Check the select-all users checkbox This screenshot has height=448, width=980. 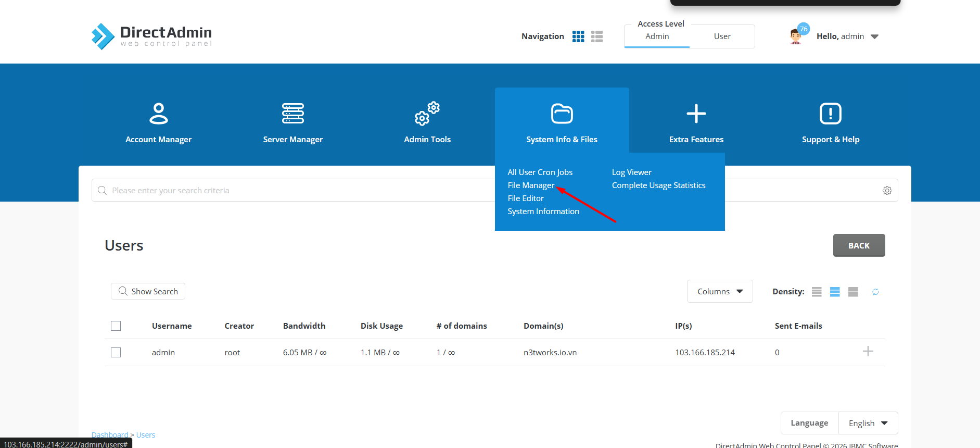(116, 326)
